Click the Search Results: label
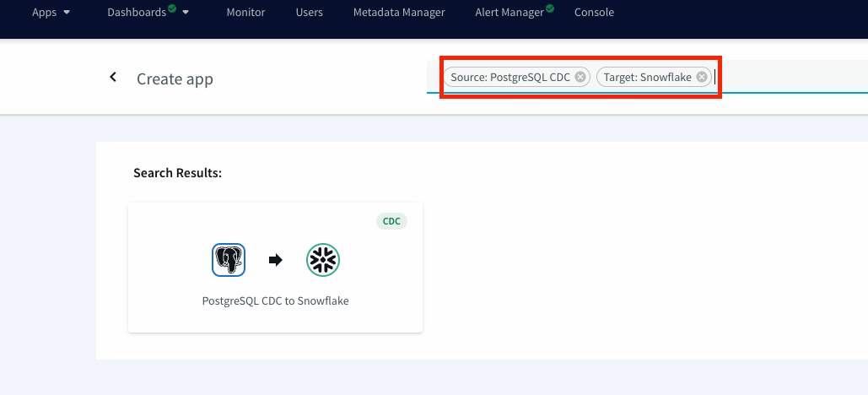 [x=178, y=173]
